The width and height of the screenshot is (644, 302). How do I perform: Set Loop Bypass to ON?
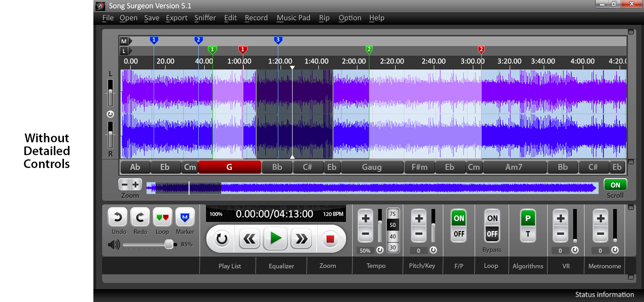tap(492, 218)
